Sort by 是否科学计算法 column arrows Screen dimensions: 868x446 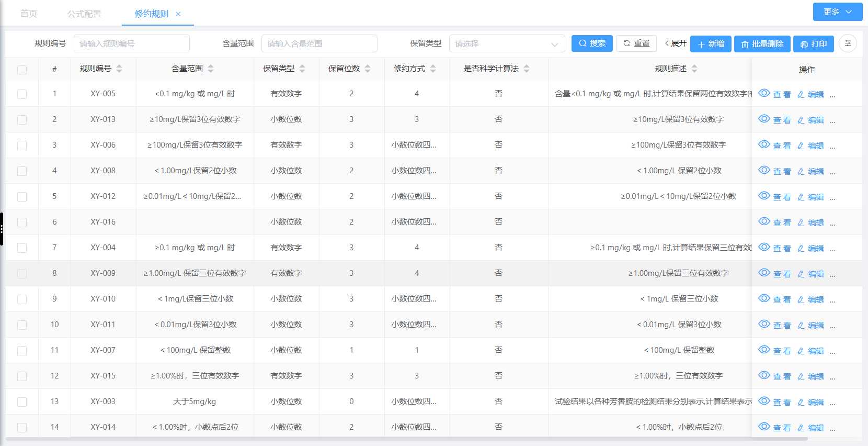(x=527, y=69)
